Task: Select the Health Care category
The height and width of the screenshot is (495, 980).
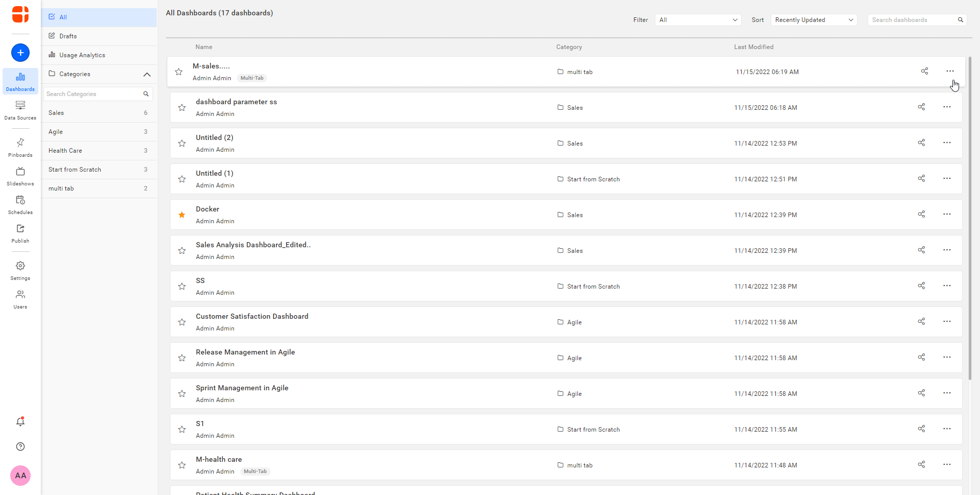Action: pos(65,151)
